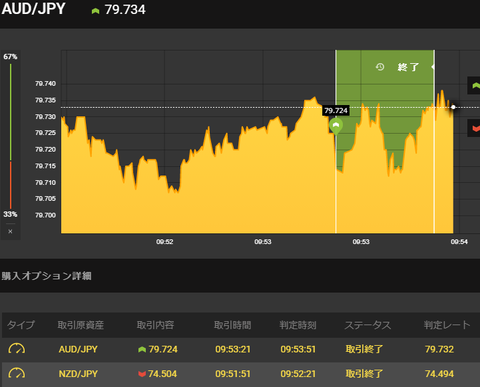Screen dimensions: 480x387
Task: Click the 購入オプション詳細 heading
Action: (46, 276)
